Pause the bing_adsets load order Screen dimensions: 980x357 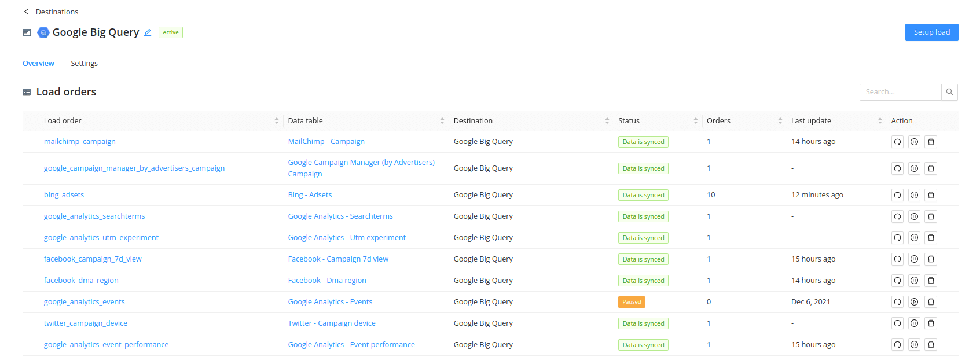[914, 195]
